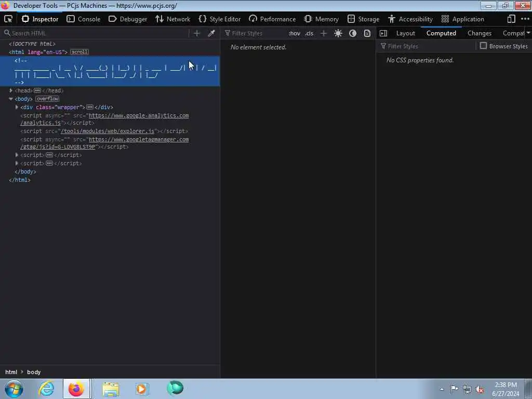Click the first collapsed script's ellipsis badge
The width and height of the screenshot is (532, 399).
[49, 155]
